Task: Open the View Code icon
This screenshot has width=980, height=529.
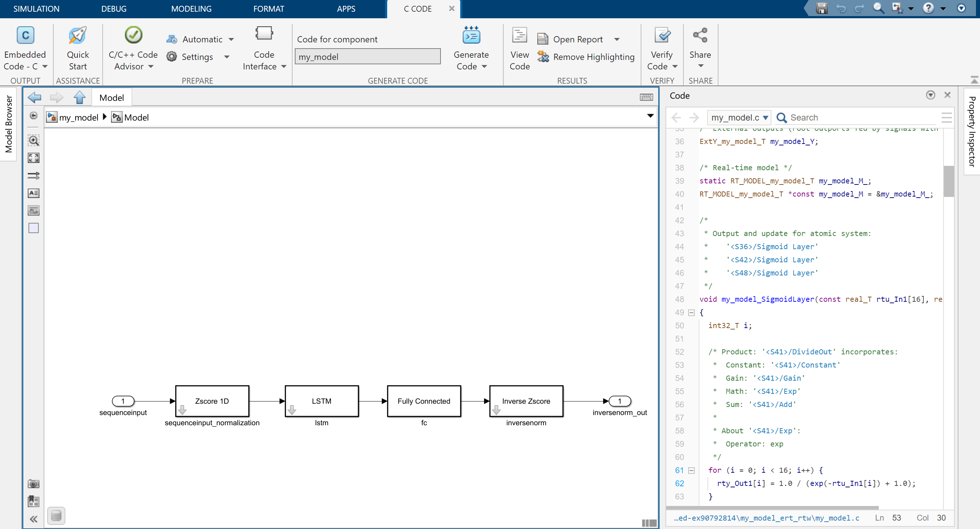Action: [519, 36]
